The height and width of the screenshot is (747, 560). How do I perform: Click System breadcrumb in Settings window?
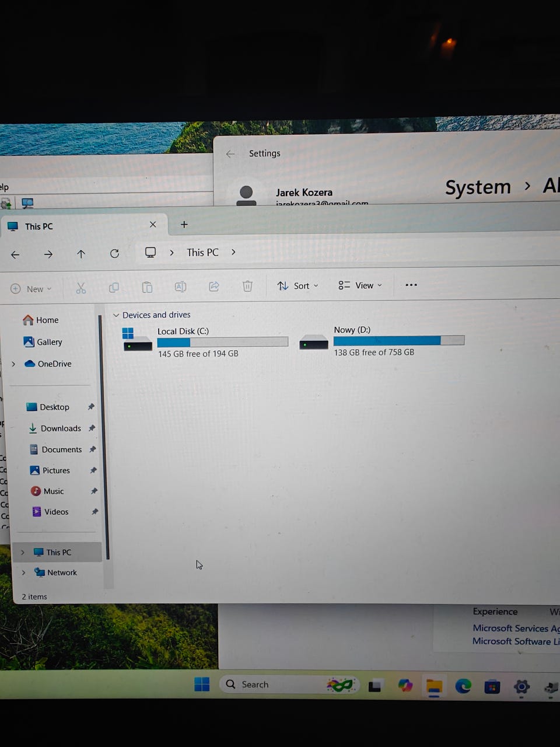click(x=478, y=187)
